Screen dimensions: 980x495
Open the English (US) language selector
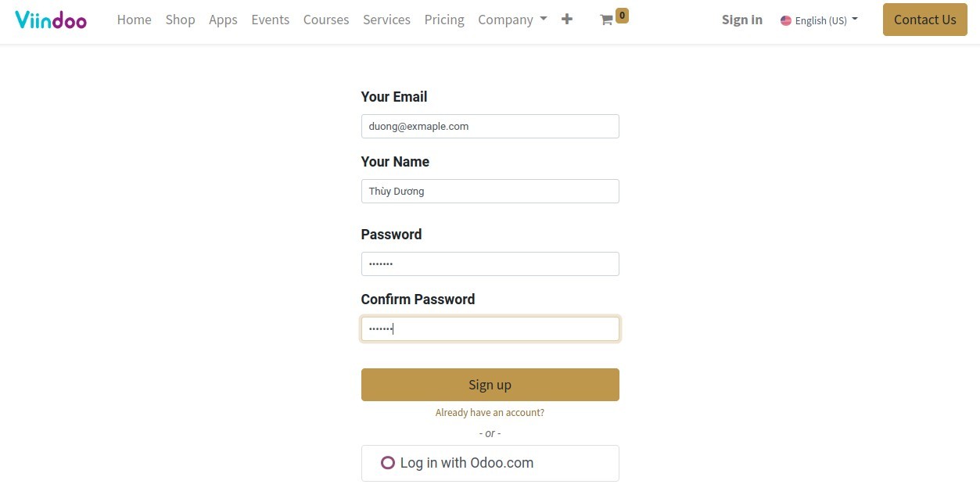[x=819, y=20]
